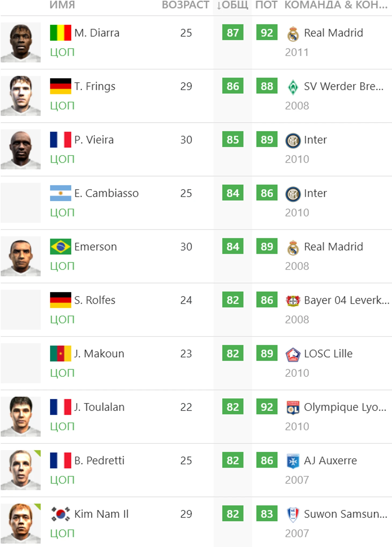Click the Olympique Lyonnais club logo
This screenshot has height=547, width=392.
[x=293, y=408]
